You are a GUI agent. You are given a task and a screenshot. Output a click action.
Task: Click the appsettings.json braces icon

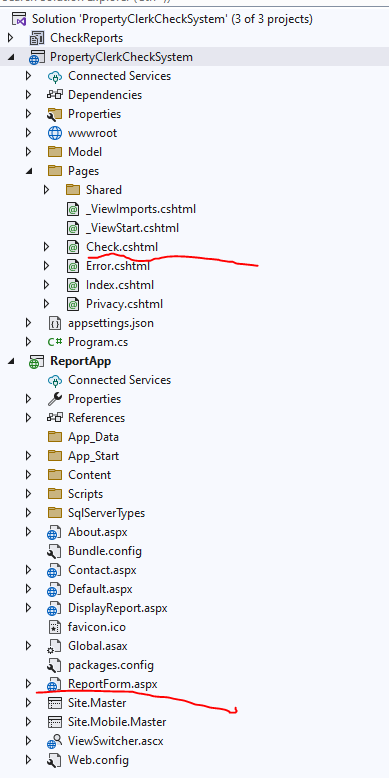pos(55,324)
